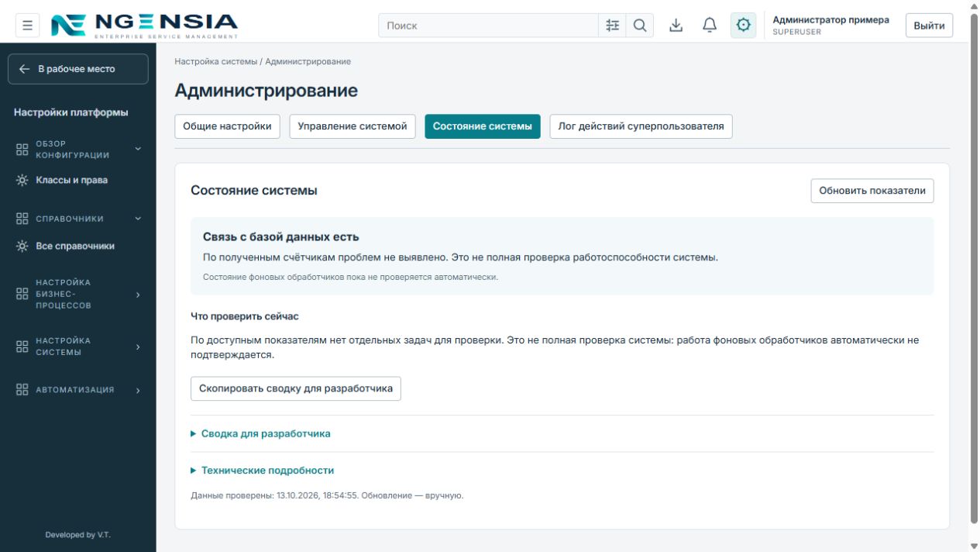Click the Что проверить сейчас heading

[x=245, y=316]
